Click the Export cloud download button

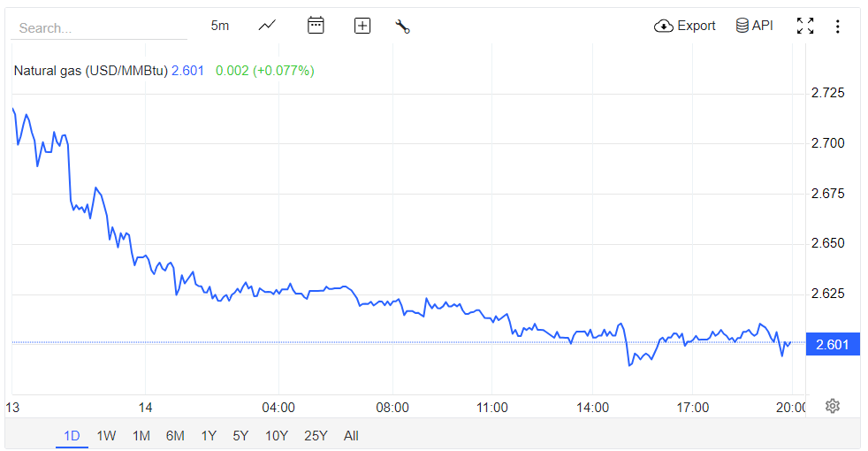(685, 26)
